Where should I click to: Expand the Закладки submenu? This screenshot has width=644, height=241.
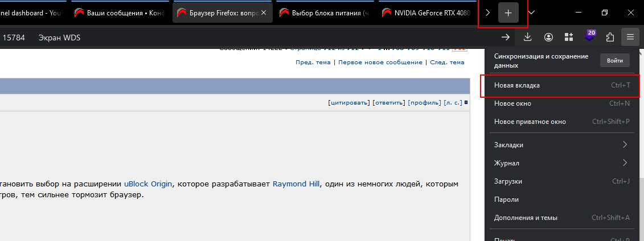pyautogui.click(x=562, y=145)
